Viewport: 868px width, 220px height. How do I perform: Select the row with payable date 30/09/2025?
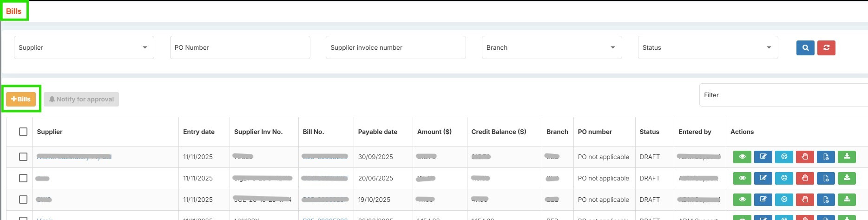click(x=23, y=157)
